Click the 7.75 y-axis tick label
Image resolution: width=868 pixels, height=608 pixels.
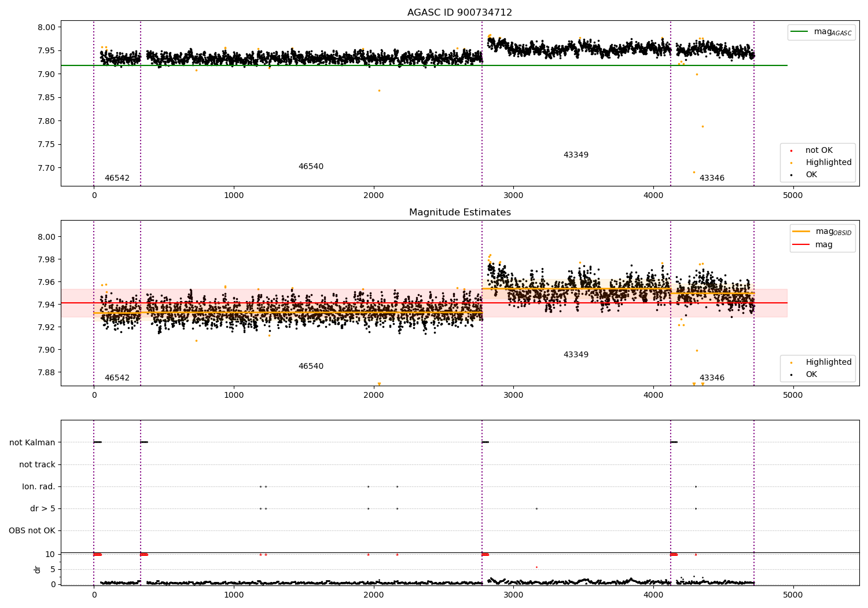coord(46,145)
